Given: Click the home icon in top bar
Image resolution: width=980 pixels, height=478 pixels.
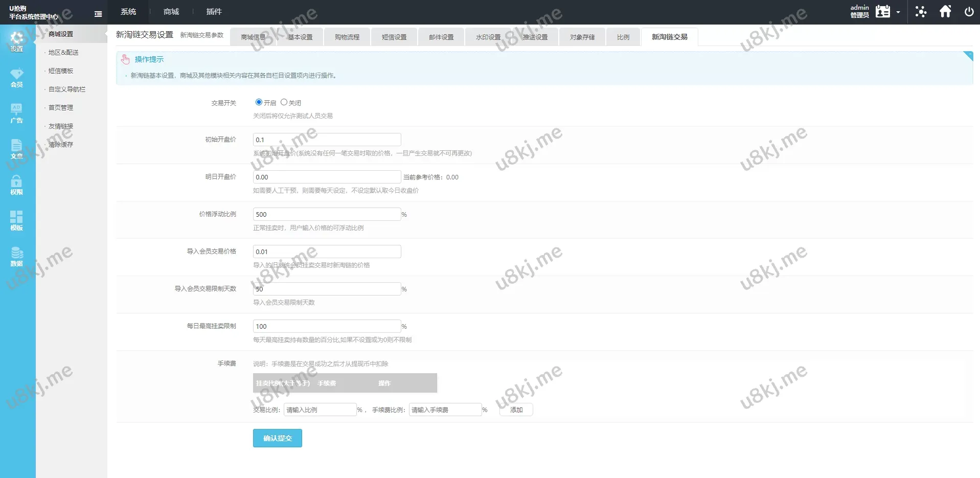Looking at the screenshot, I should point(945,12).
